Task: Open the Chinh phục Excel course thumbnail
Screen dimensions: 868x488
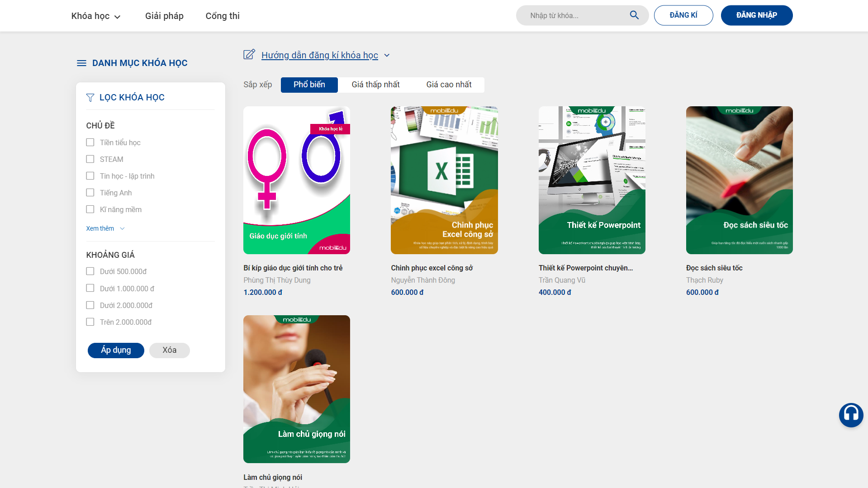Action: pyautogui.click(x=444, y=180)
